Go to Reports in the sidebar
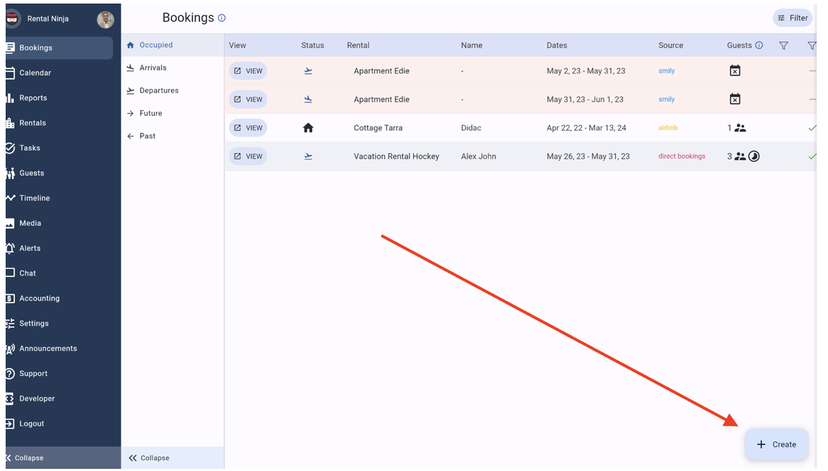 click(33, 98)
